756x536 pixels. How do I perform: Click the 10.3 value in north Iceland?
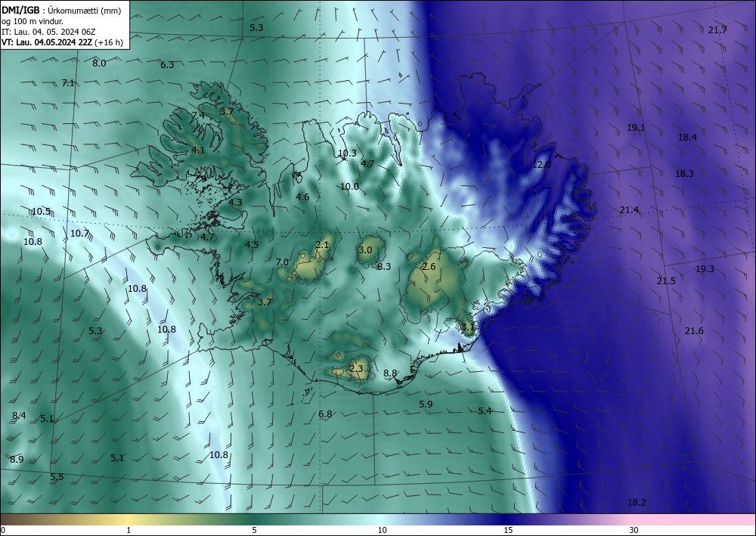pyautogui.click(x=347, y=153)
